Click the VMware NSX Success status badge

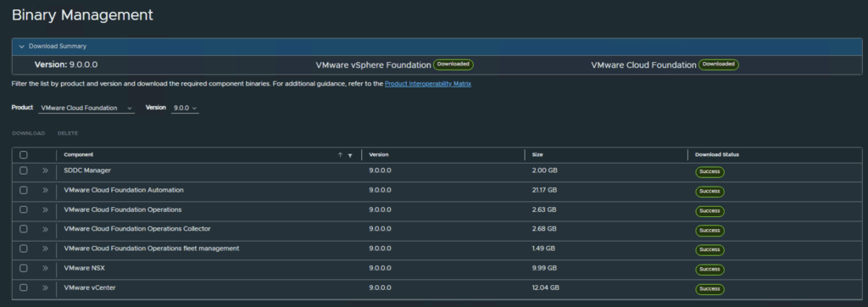pyautogui.click(x=709, y=270)
